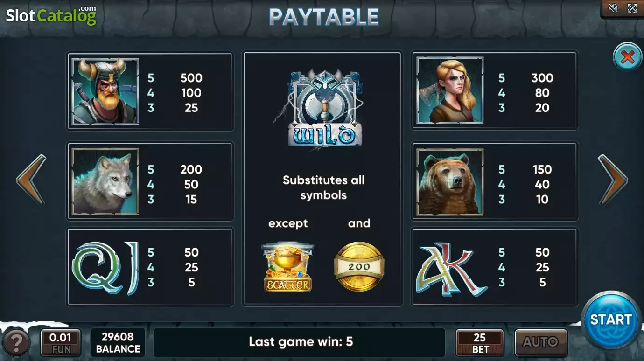The image size is (644, 361).
Task: Change the 0.01 FUN coin value
Action: coord(61,343)
